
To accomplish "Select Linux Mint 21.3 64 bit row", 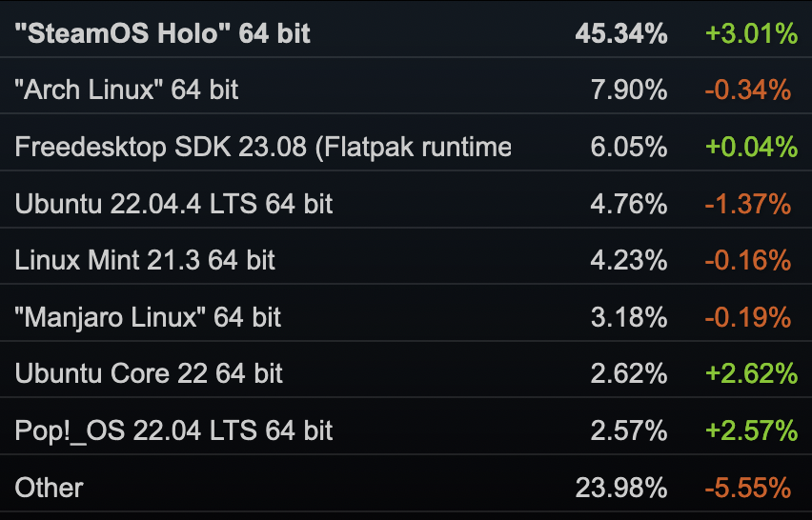I will (x=406, y=260).
